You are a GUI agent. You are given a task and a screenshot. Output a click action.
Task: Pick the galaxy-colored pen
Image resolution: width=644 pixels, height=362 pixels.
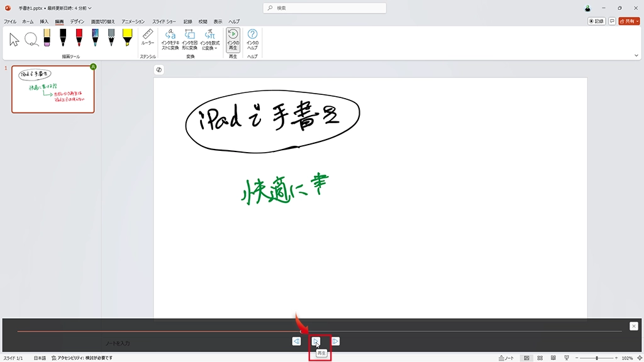click(96, 38)
